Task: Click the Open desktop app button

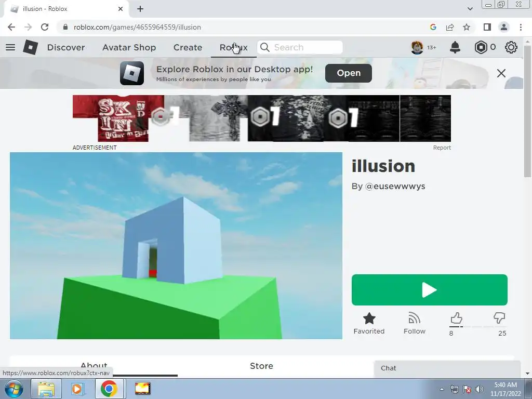Action: point(349,73)
